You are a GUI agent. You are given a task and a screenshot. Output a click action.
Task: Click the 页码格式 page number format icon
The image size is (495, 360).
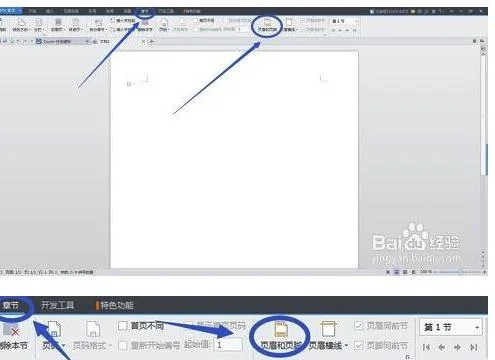(x=93, y=329)
